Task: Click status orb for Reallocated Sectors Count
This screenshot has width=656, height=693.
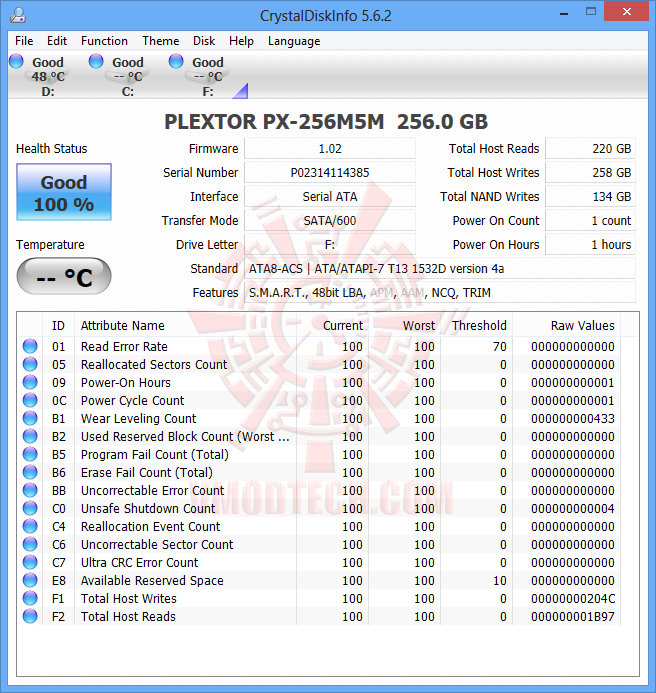Action: tap(30, 364)
